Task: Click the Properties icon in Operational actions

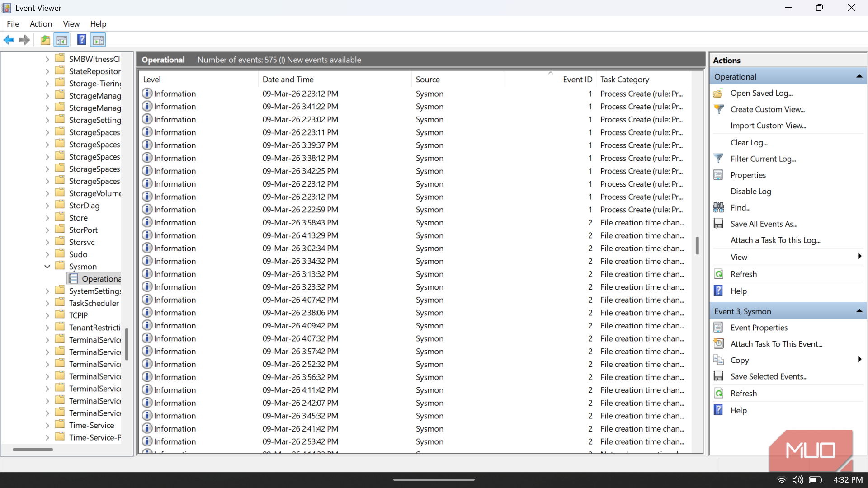Action: tap(718, 175)
